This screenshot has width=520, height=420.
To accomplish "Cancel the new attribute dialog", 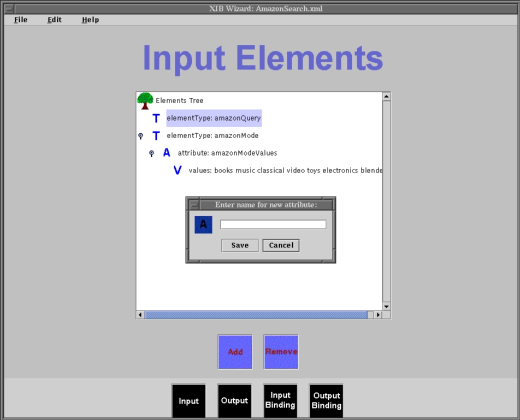I will tap(281, 245).
